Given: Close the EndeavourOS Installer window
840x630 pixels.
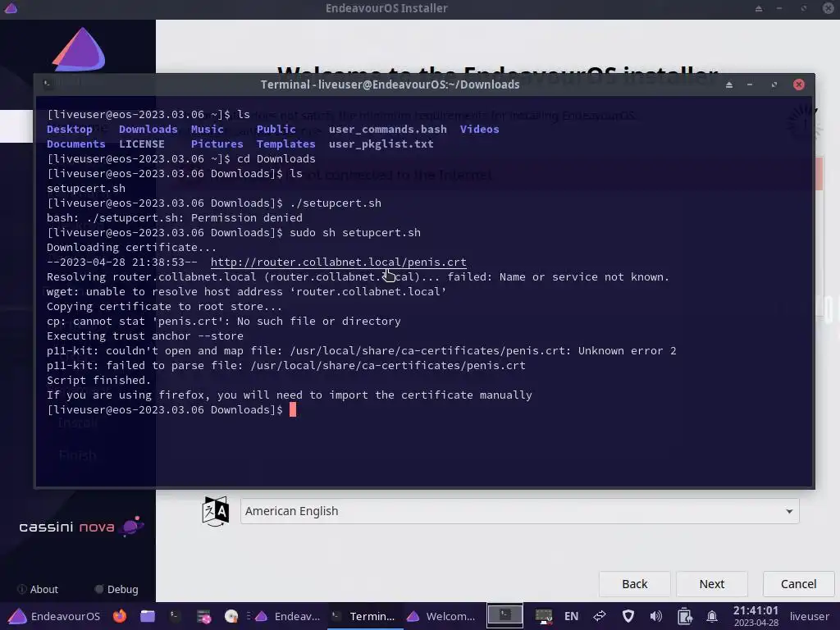Looking at the screenshot, I should 828,8.
